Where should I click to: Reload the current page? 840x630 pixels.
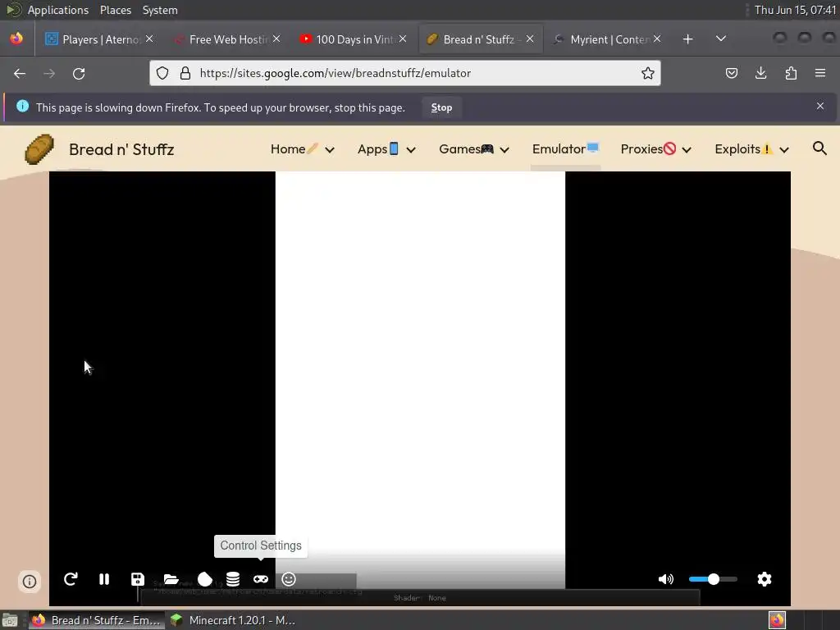point(79,73)
